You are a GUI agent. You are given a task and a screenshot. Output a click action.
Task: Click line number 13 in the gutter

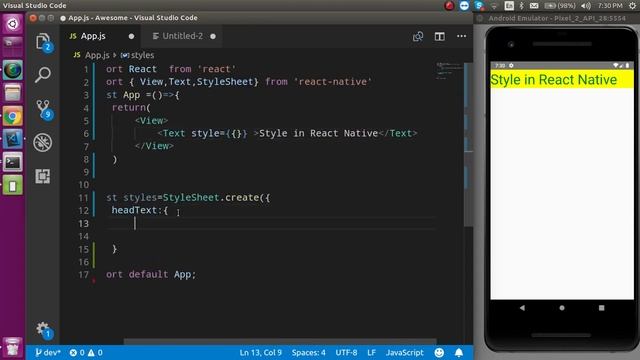pos(84,224)
